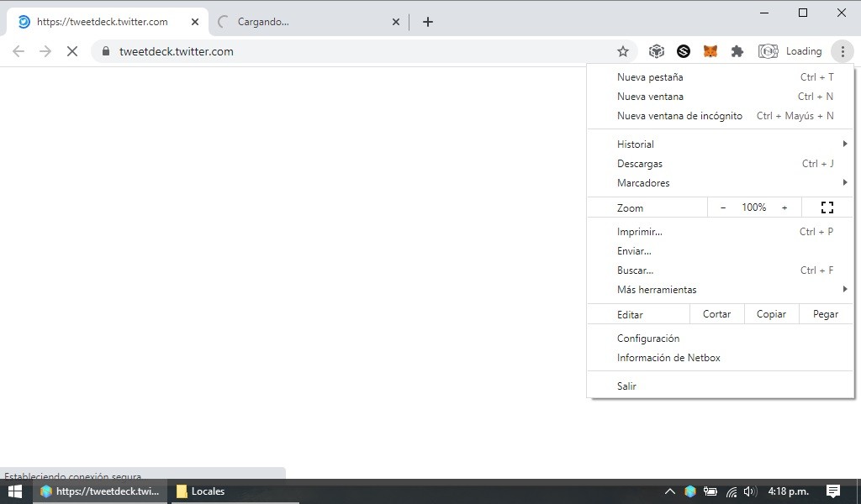Show hidden tray icons chevron

click(670, 491)
